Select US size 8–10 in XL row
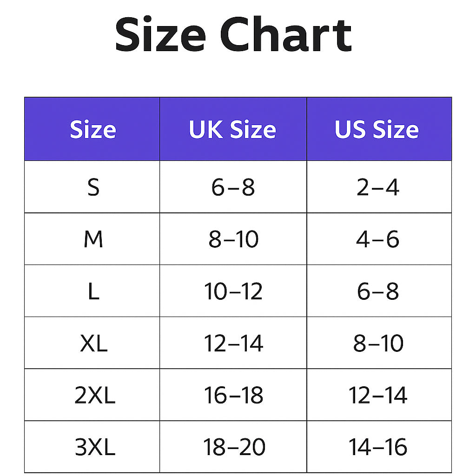 tap(378, 344)
